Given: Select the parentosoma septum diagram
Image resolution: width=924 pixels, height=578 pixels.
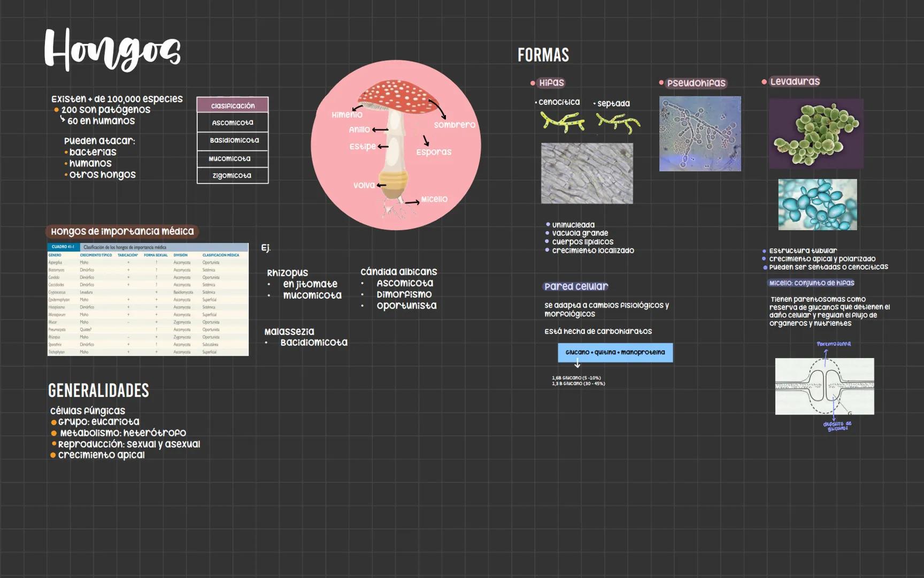Looking at the screenshot, I should tap(825, 386).
